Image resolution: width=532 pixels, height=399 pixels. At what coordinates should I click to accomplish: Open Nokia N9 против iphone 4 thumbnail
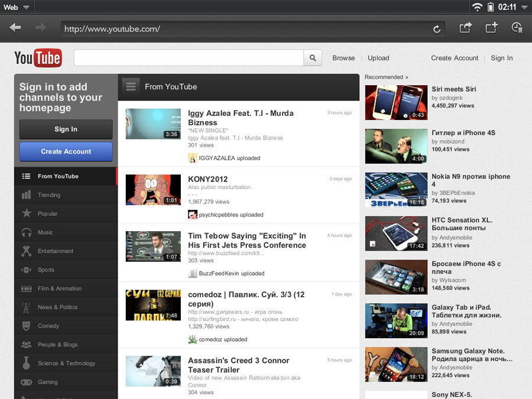coord(396,190)
